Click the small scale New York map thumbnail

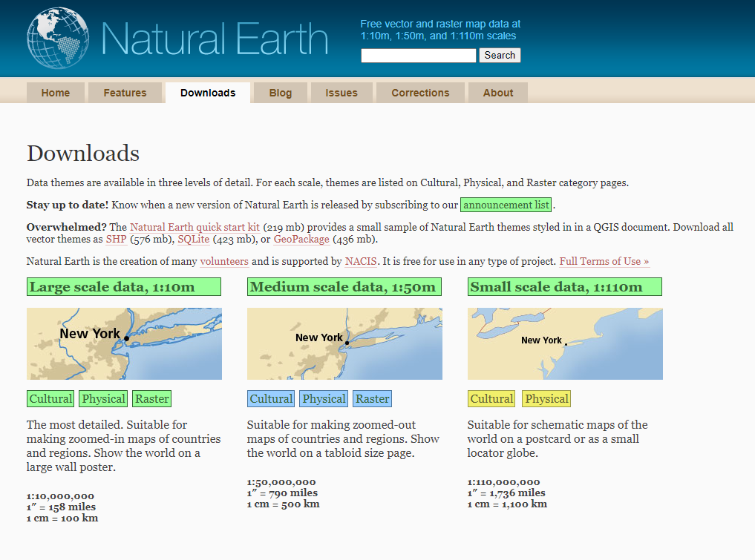[565, 343]
